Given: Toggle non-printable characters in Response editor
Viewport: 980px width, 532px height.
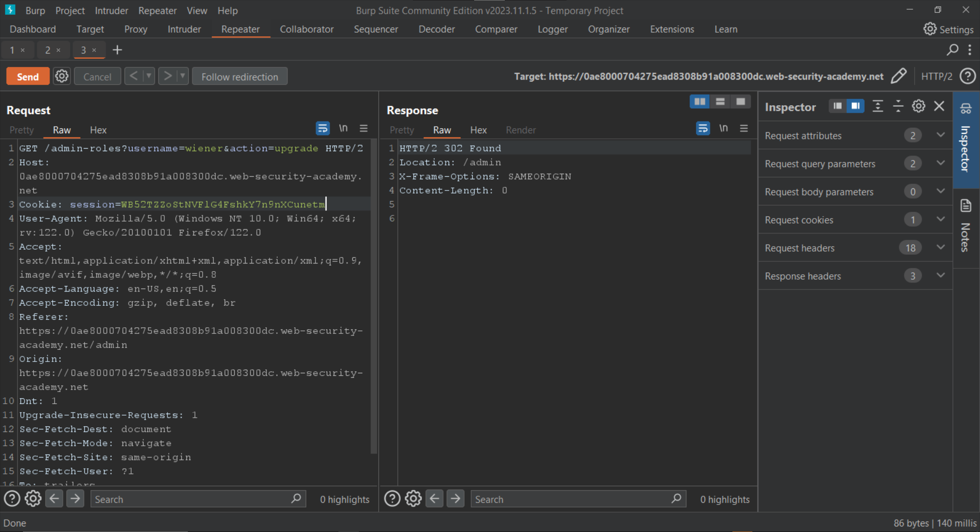Looking at the screenshot, I should (x=723, y=129).
